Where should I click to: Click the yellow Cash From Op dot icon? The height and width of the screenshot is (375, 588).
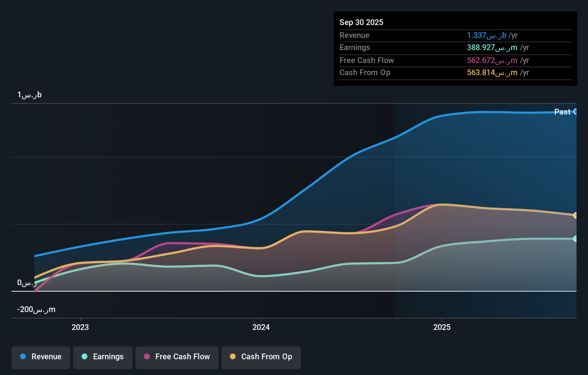233,357
